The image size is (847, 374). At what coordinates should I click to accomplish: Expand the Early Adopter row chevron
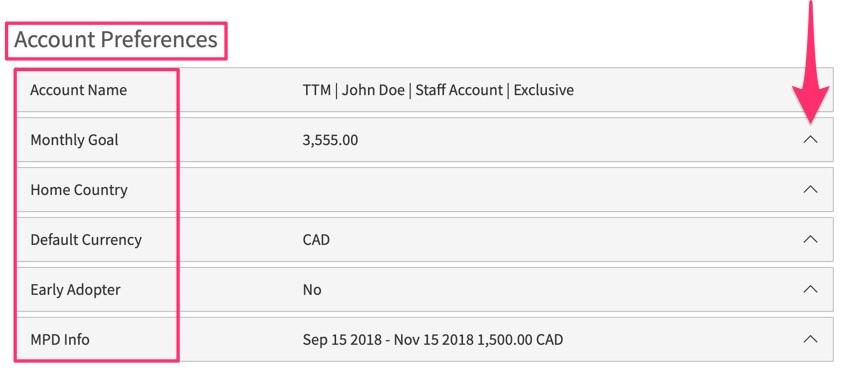tap(810, 289)
